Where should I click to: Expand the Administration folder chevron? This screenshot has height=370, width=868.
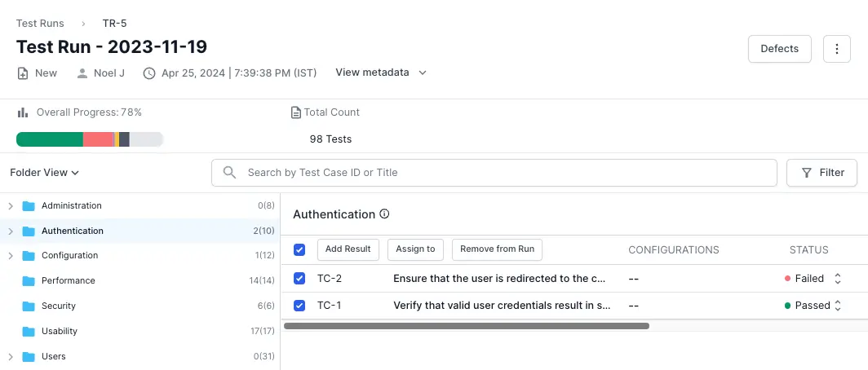11,206
